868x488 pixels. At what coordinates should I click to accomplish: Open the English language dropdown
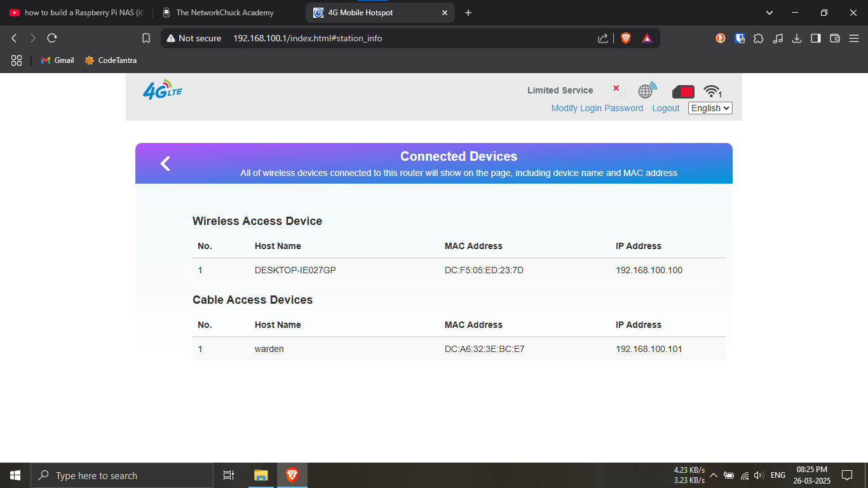710,108
